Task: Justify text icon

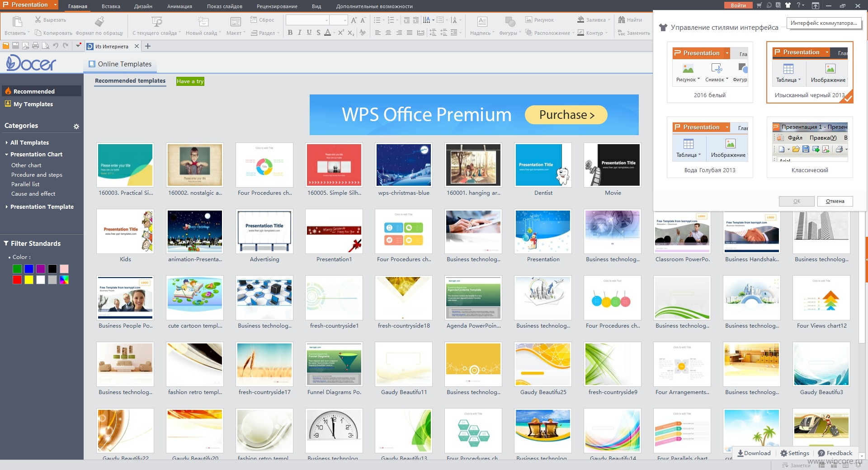Action: [409, 33]
